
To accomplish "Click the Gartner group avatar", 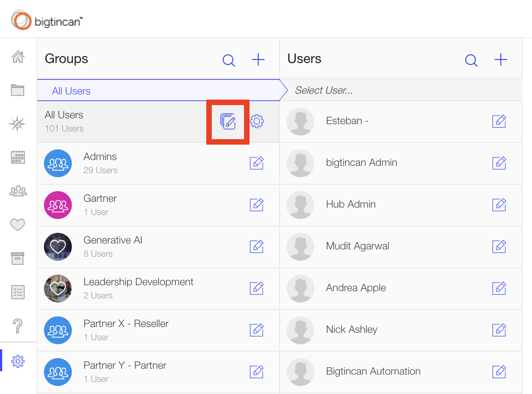I will coord(58,205).
